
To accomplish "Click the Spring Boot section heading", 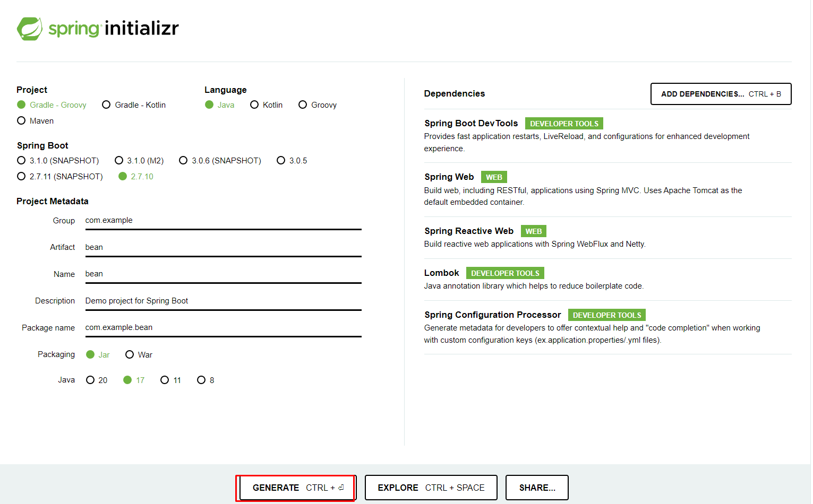I will (x=42, y=146).
